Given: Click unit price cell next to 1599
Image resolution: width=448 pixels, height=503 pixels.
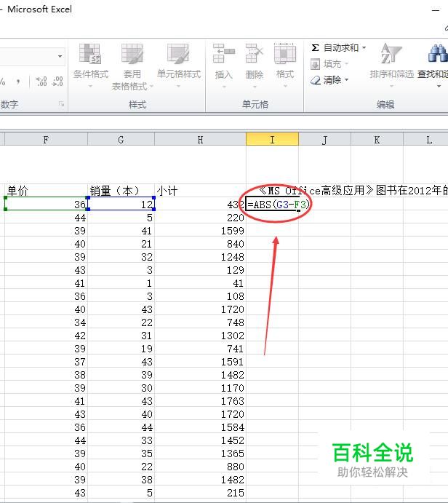Looking at the screenshot, I should click(x=46, y=230).
